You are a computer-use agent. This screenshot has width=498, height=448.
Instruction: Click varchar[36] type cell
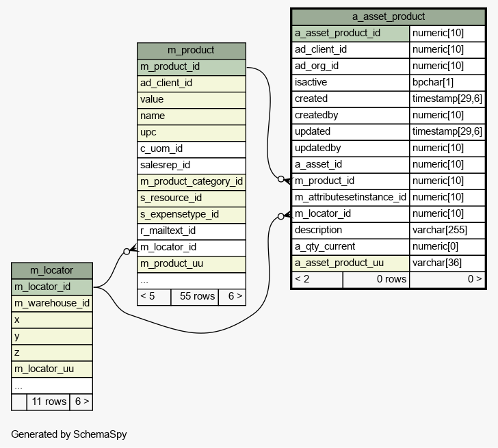coord(447,263)
